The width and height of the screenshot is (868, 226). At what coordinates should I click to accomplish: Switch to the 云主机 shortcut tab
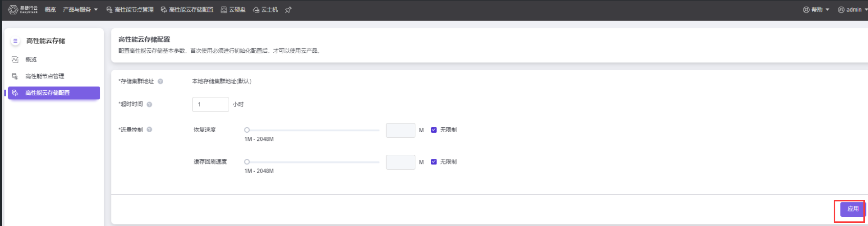[x=265, y=10]
